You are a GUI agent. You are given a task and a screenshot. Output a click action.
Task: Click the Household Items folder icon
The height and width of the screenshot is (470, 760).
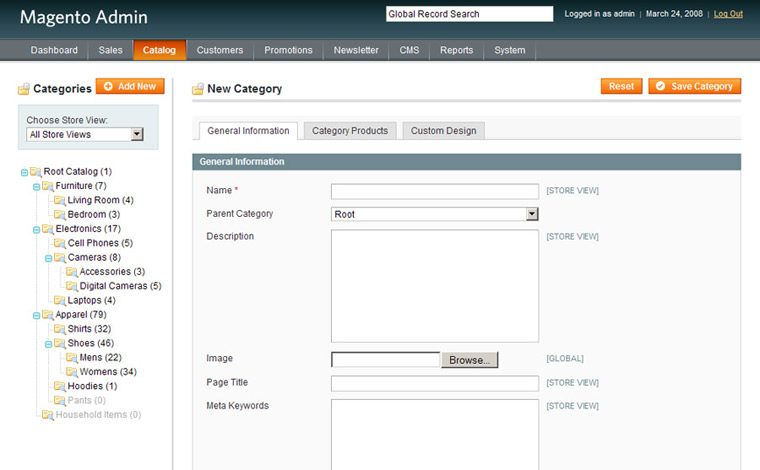point(48,415)
